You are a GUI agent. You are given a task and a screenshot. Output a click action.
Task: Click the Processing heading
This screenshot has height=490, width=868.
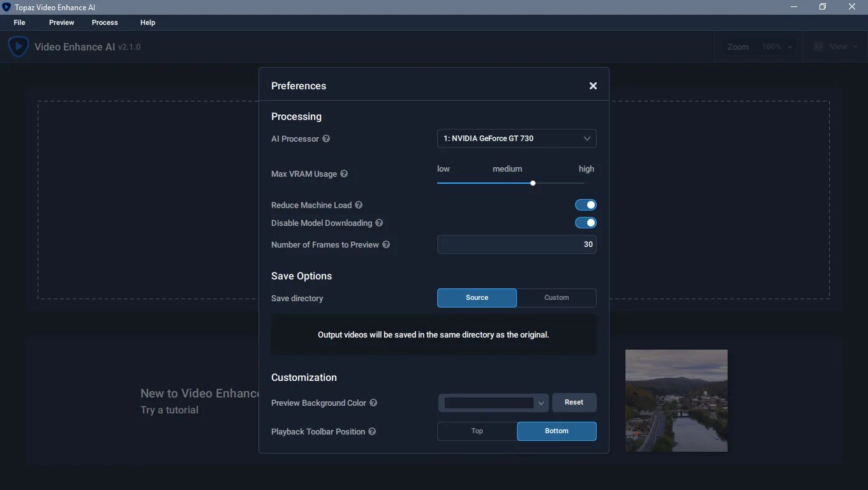pos(296,117)
